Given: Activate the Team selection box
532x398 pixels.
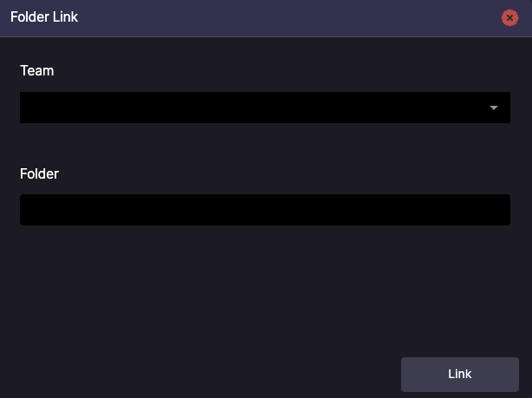Looking at the screenshot, I should pos(265,108).
